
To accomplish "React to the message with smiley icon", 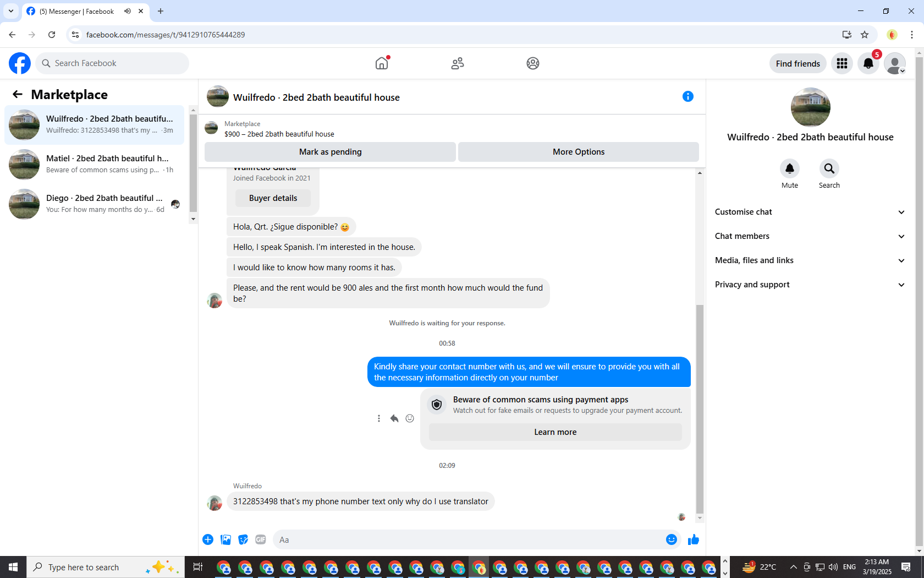I will coord(410,418).
